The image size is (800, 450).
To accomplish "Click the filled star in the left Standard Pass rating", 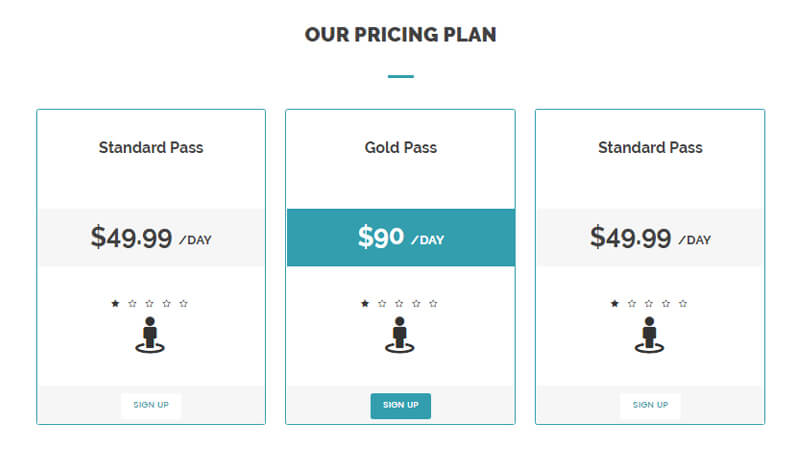I will pyautogui.click(x=115, y=304).
